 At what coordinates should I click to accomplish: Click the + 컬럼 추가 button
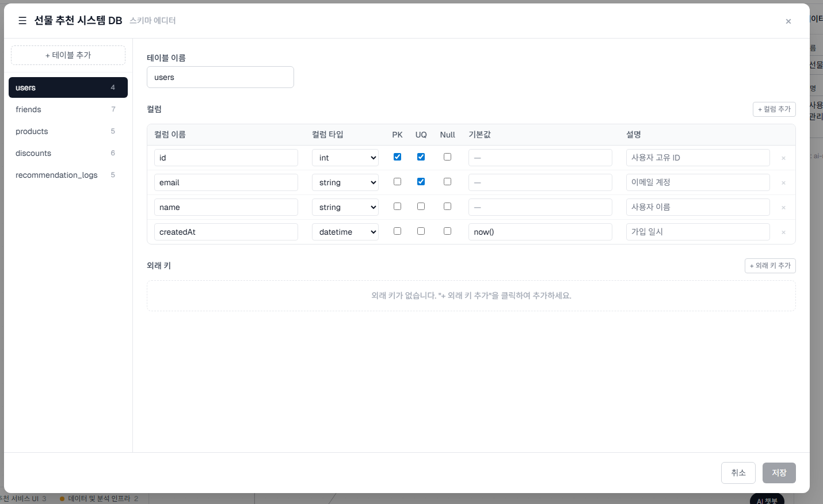(x=774, y=109)
